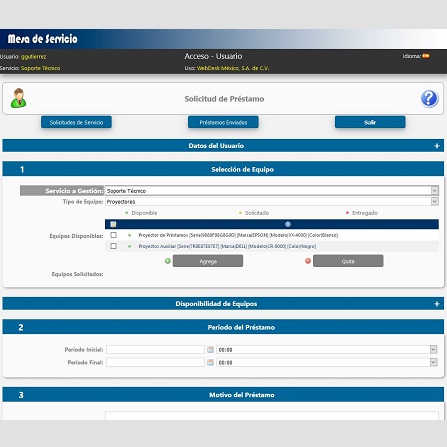Viewport: 447px width, 447px height.
Task: Click the user avatar icon
Action: point(18,98)
